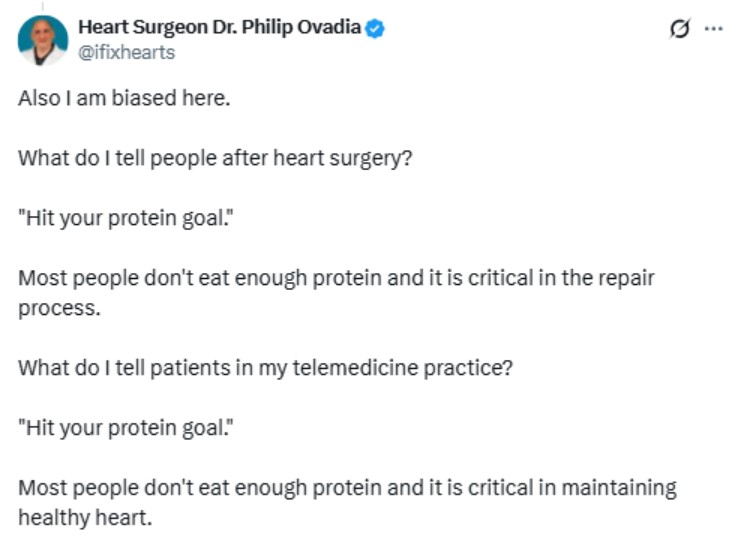This screenshot has width=739, height=543.
Task: Open the Heart Surgeon Dr. Philip Ovadia name link
Action: [219, 28]
